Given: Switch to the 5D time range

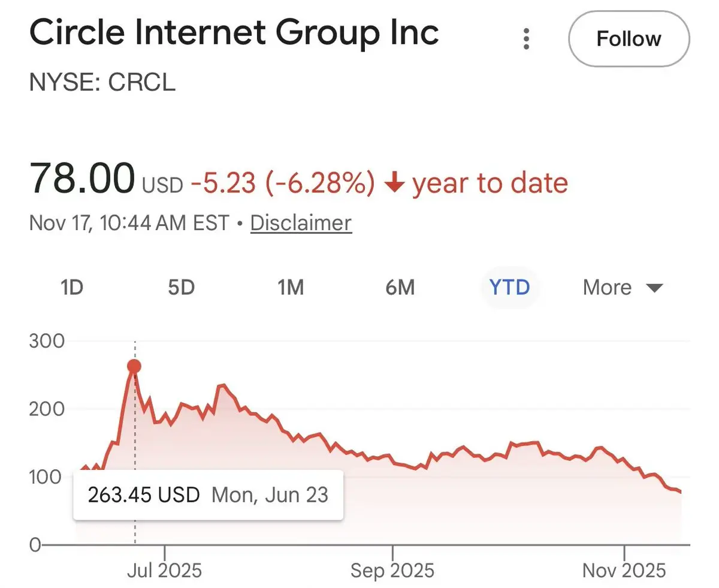Looking at the screenshot, I should tap(181, 288).
